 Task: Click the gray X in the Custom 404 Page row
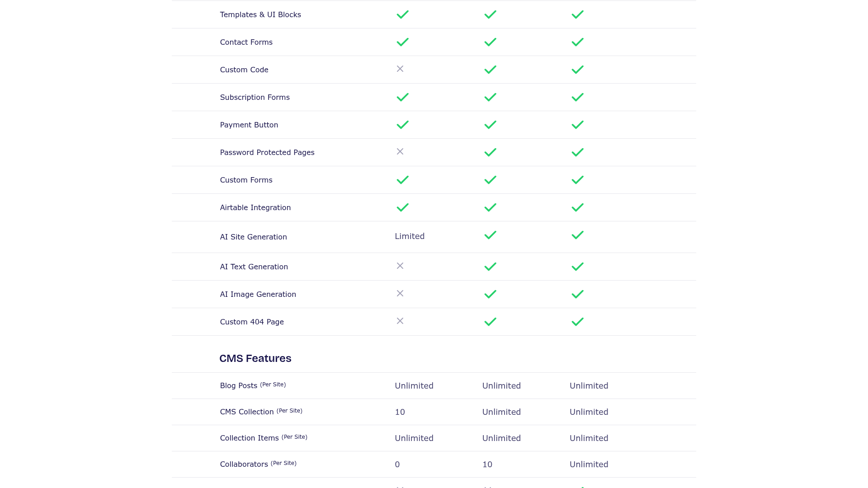400,321
